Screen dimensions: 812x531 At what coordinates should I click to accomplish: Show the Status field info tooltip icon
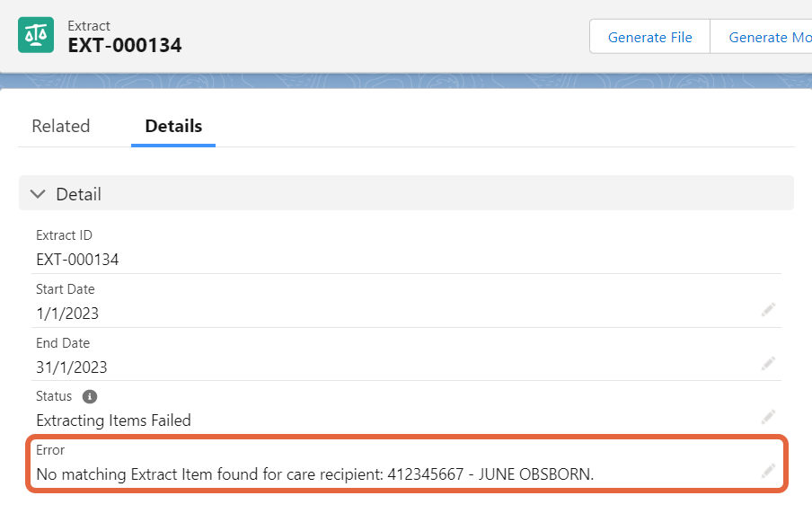coord(90,396)
